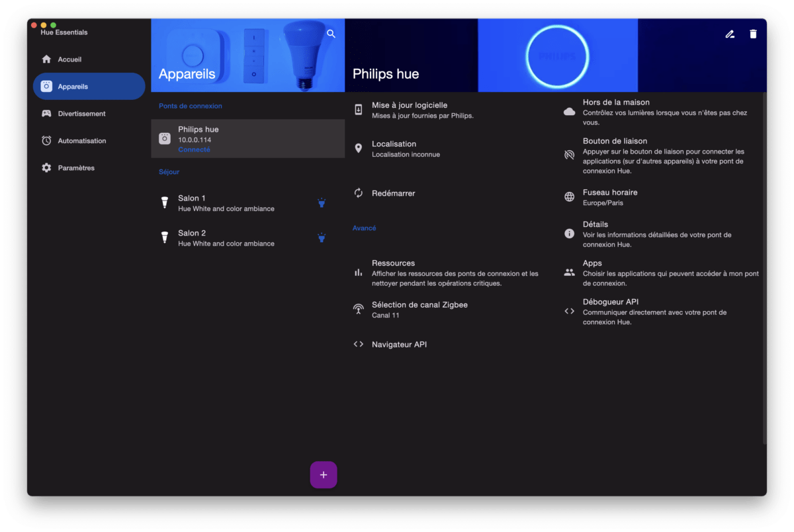This screenshot has height=532, width=794.
Task: Open Paramètres settings
Action: tap(89, 168)
